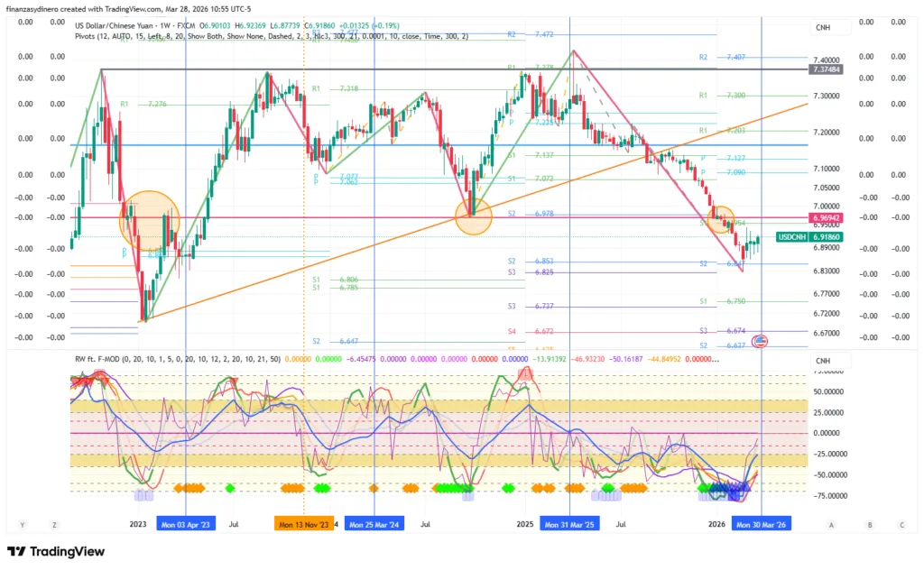Click the US flag economic event icon

click(x=759, y=341)
